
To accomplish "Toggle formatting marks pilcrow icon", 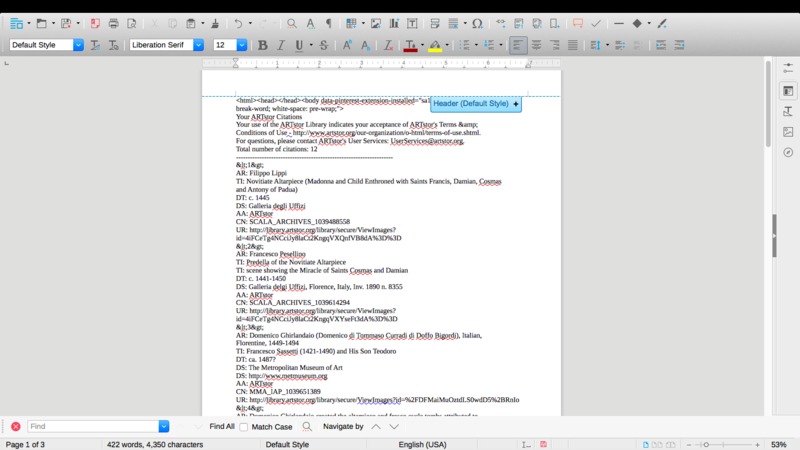I will point(329,23).
